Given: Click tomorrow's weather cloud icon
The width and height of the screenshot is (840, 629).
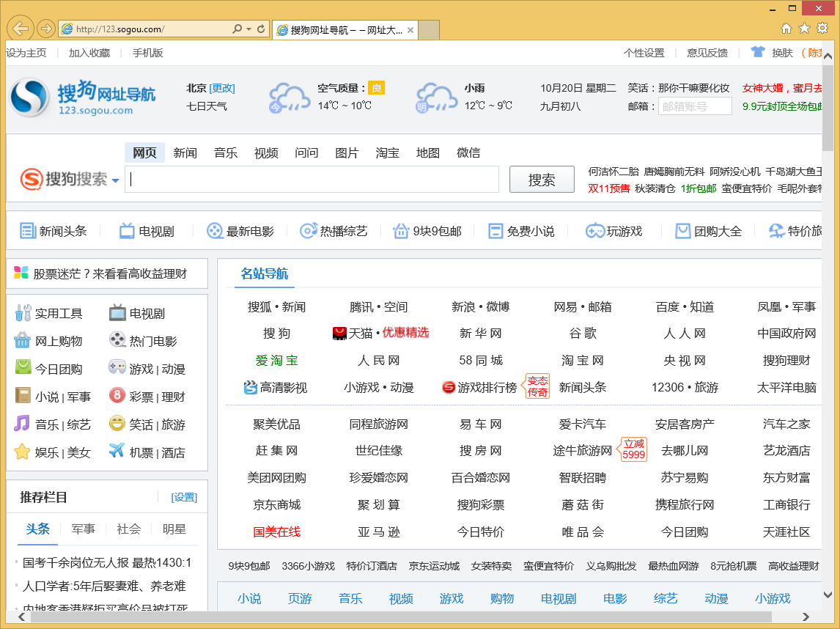Looking at the screenshot, I should [x=436, y=98].
